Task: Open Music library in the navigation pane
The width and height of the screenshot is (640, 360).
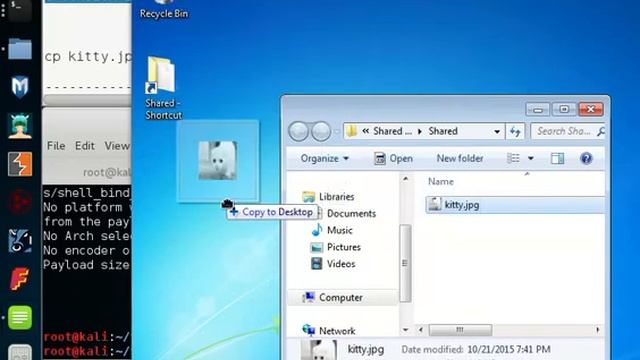Action: point(332,230)
